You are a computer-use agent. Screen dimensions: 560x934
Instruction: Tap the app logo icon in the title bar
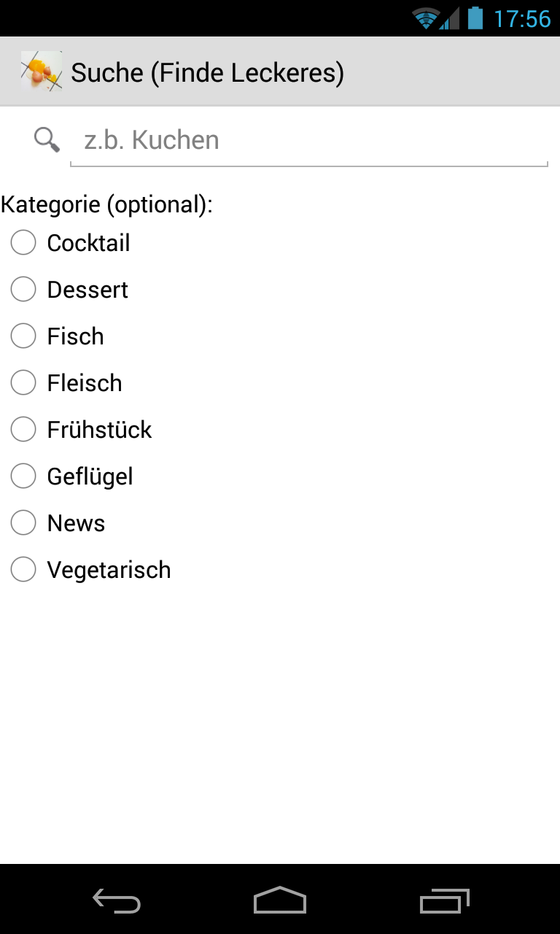click(41, 72)
